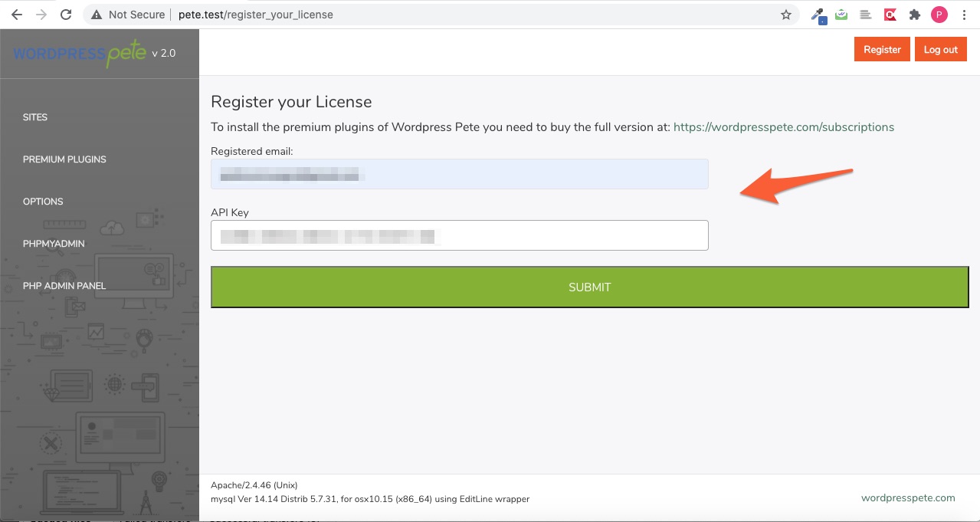Open the Chrome profile avatar
Image resolution: width=980 pixels, height=522 pixels.
click(x=939, y=15)
